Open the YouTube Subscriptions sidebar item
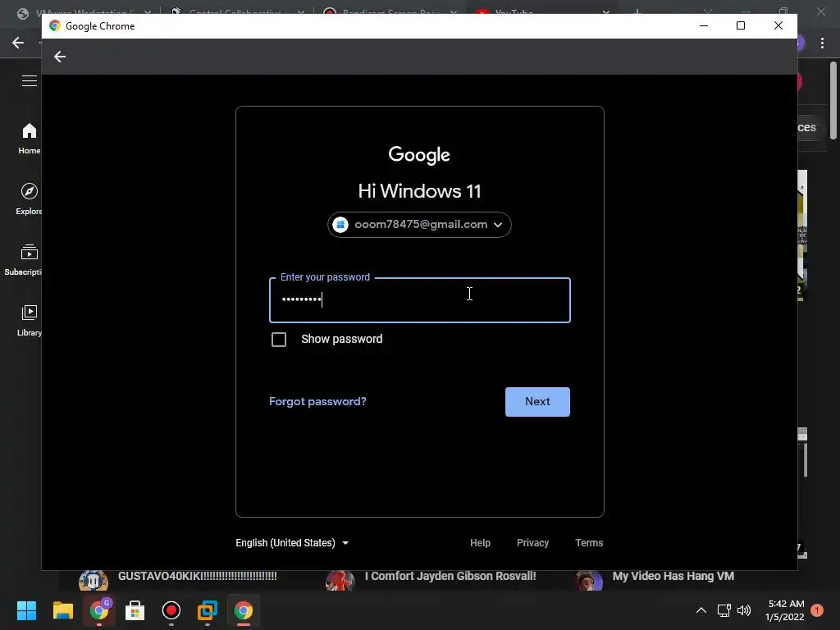Image resolution: width=840 pixels, height=630 pixels. point(24,260)
